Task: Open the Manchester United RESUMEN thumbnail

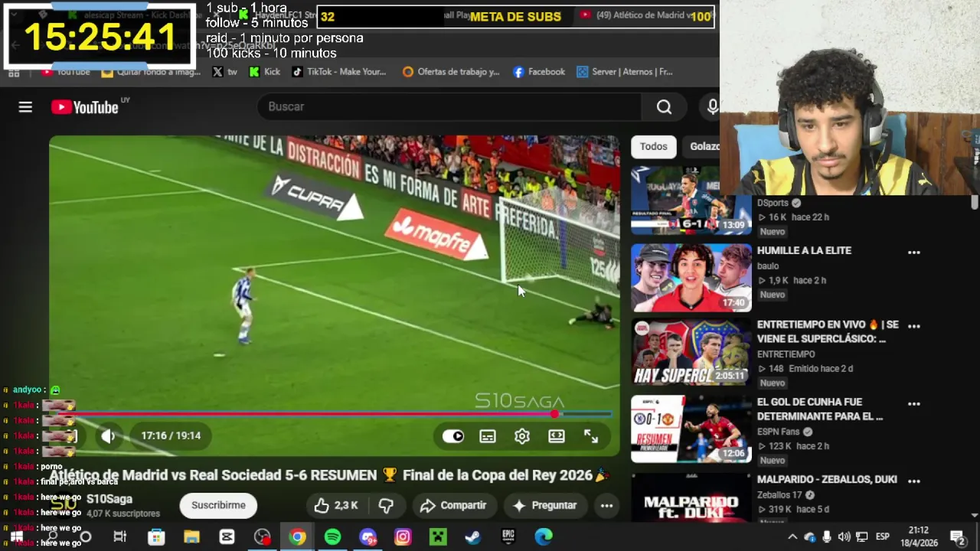Action: (691, 429)
